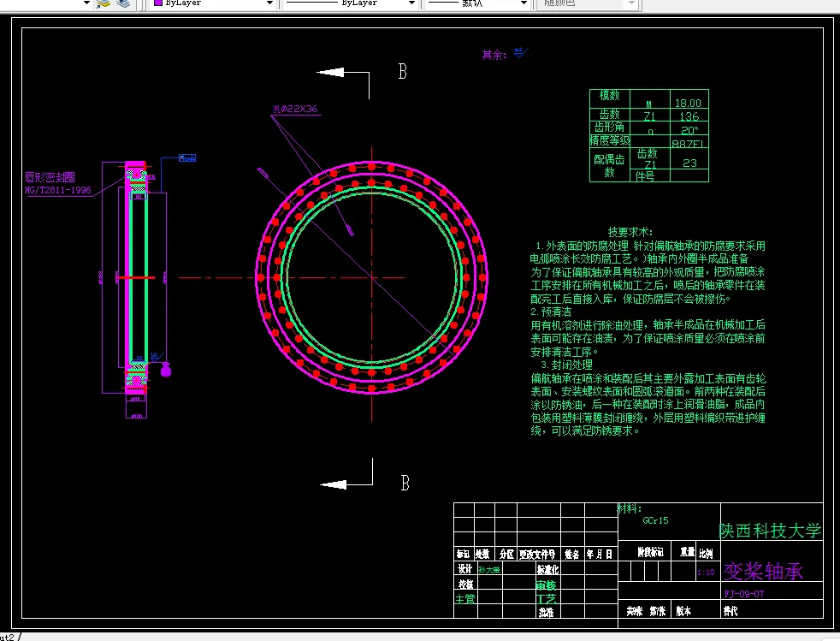Open the layer list dropdown arrow
840x641 pixels.
pyautogui.click(x=86, y=3)
